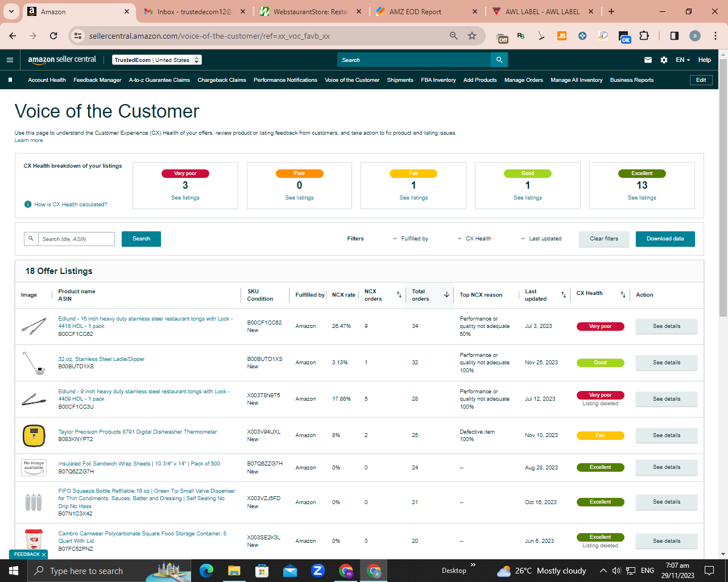Expand the CX Health filter
Image resolution: width=728 pixels, height=582 pixels.
tap(474, 239)
